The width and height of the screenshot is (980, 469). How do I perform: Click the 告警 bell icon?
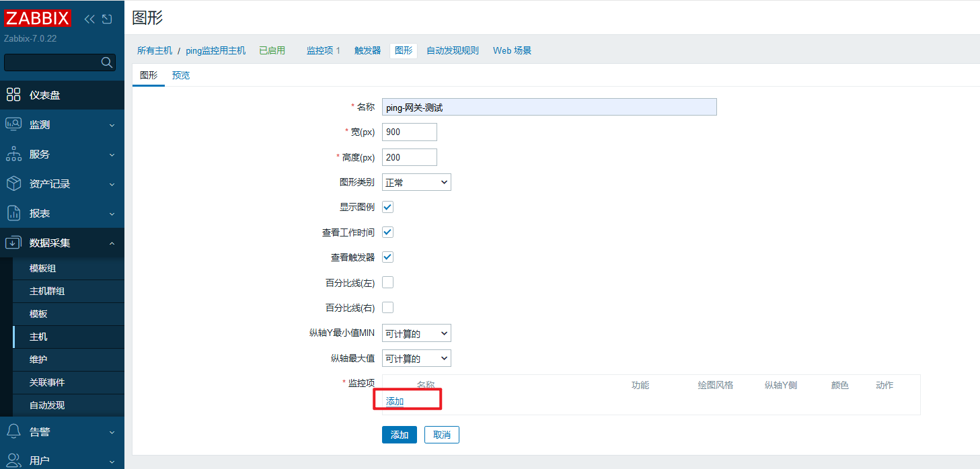tap(13, 431)
